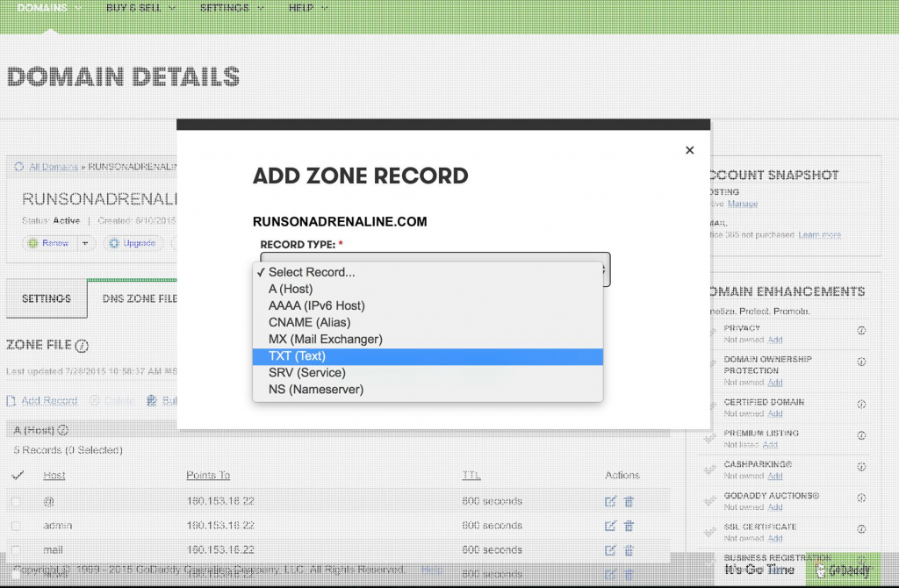The height and width of the screenshot is (588, 899).
Task: Click the green Renew icon
Action: [x=32, y=243]
